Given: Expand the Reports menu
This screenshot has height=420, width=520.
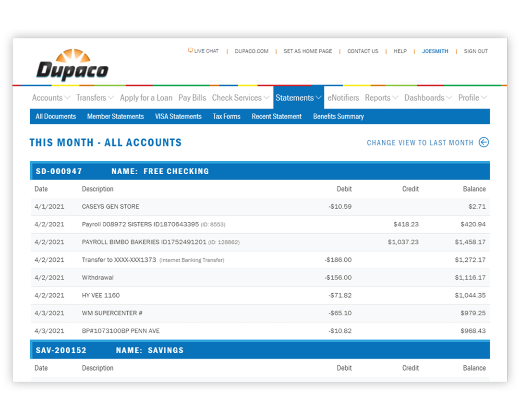Looking at the screenshot, I should (x=381, y=98).
